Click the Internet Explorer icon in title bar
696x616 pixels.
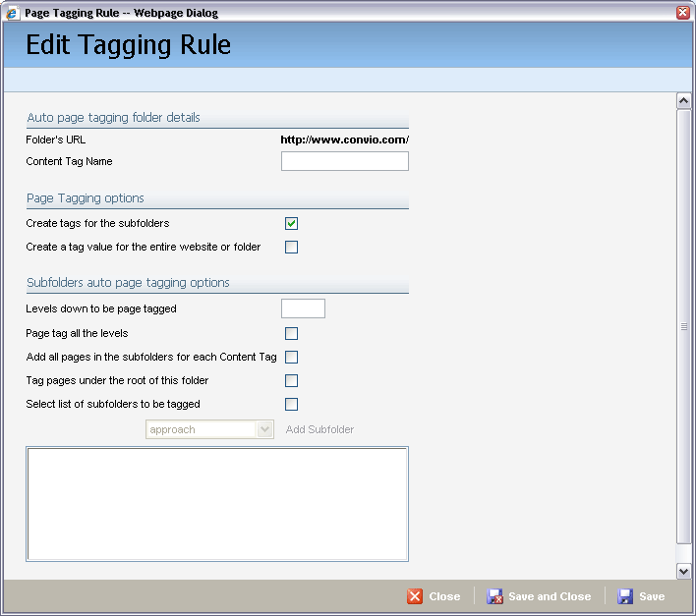point(13,13)
